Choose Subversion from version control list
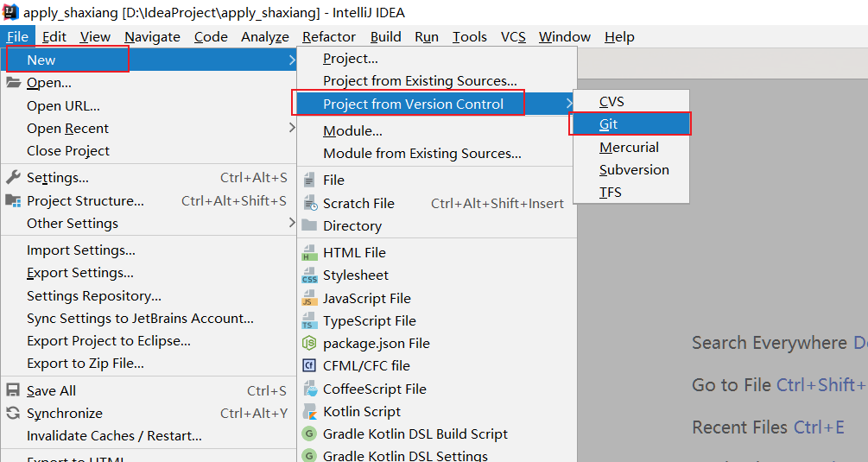Viewport: 868px width, 462px height. click(x=631, y=169)
